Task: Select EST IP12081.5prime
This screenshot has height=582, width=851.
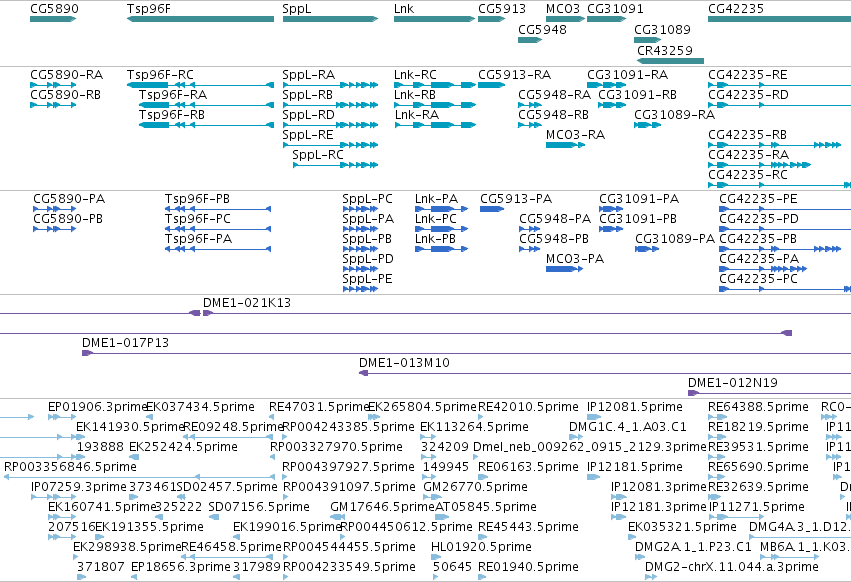Action: 593,417
